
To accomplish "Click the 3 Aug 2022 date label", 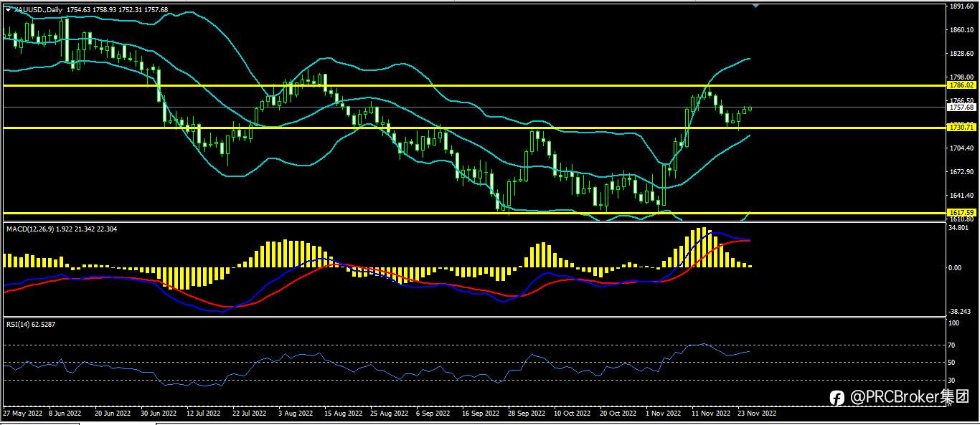I will [x=295, y=414].
